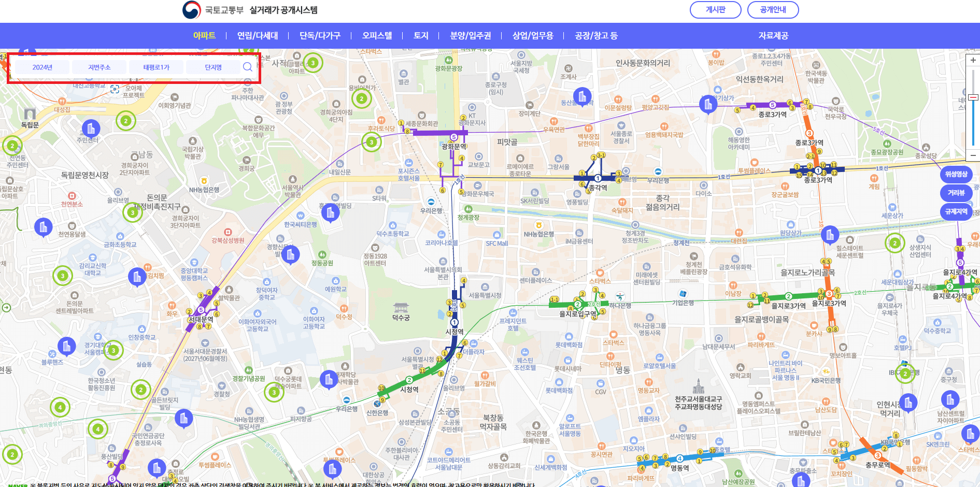This screenshot has width=980, height=487.
Task: Open the 지번주소 address type dropdown
Action: coord(100,67)
